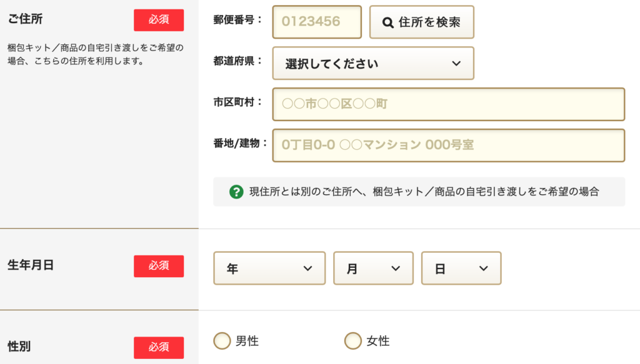Open the 日 birth day dropdown
The width and height of the screenshot is (640, 364).
click(461, 268)
